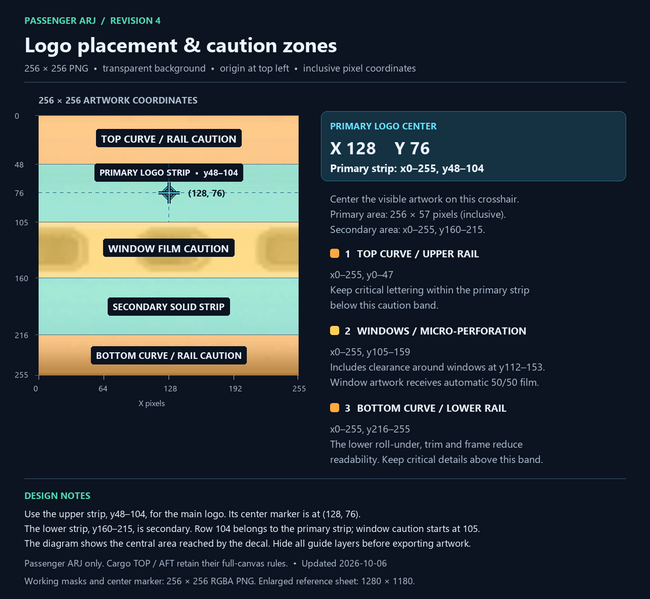Click the TOP CURVE / RAIL CAUTION diagram label

click(x=169, y=139)
